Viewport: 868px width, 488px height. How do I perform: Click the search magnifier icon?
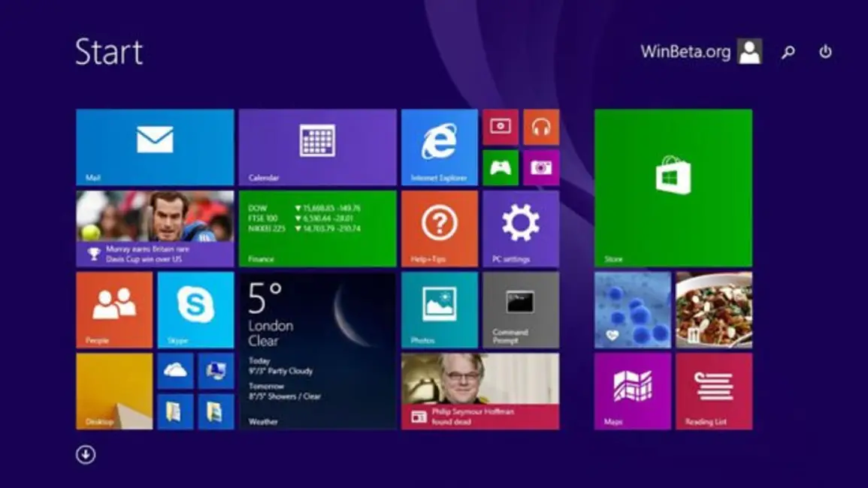point(788,52)
